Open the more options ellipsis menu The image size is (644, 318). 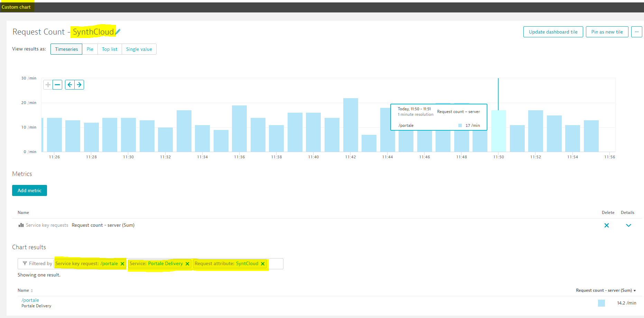pyautogui.click(x=636, y=32)
